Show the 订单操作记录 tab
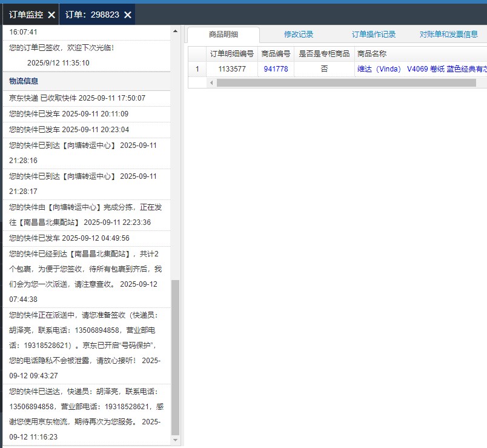This screenshot has width=487, height=448. coord(374,35)
